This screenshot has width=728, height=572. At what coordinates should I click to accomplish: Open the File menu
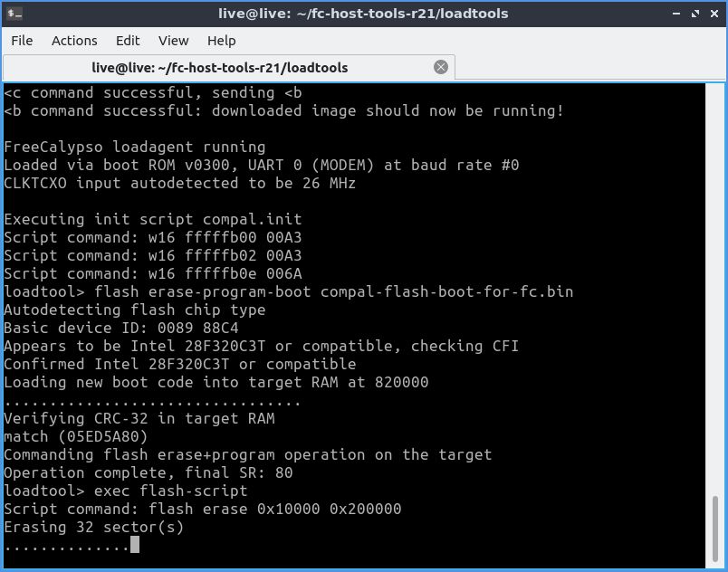pyautogui.click(x=22, y=41)
